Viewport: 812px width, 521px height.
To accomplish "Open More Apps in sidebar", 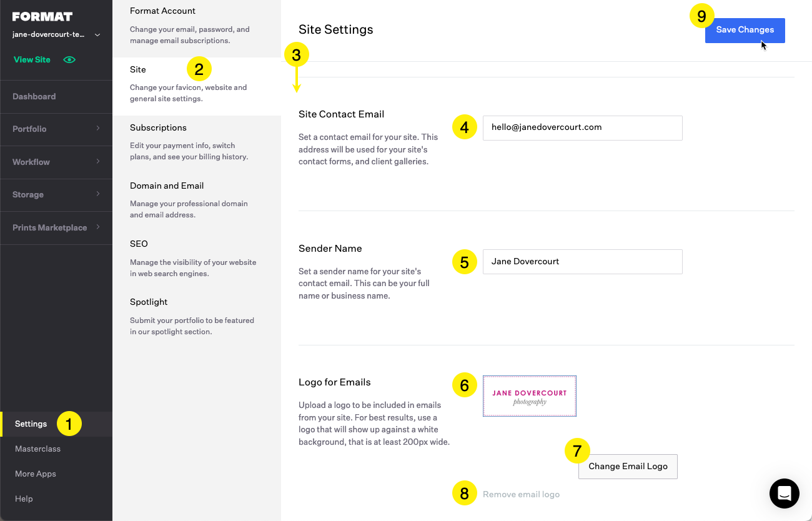I will pyautogui.click(x=36, y=474).
